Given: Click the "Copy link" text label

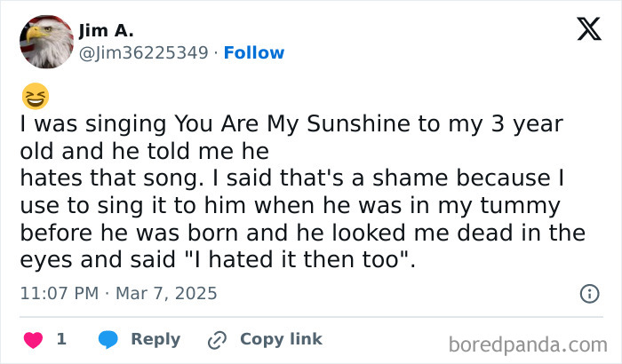Looking at the screenshot, I should click(281, 339).
